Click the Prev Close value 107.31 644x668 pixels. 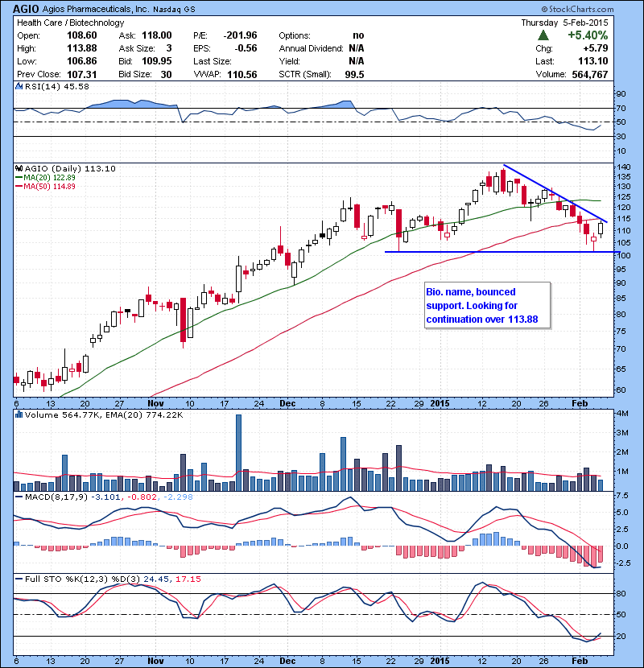pyautogui.click(x=82, y=74)
